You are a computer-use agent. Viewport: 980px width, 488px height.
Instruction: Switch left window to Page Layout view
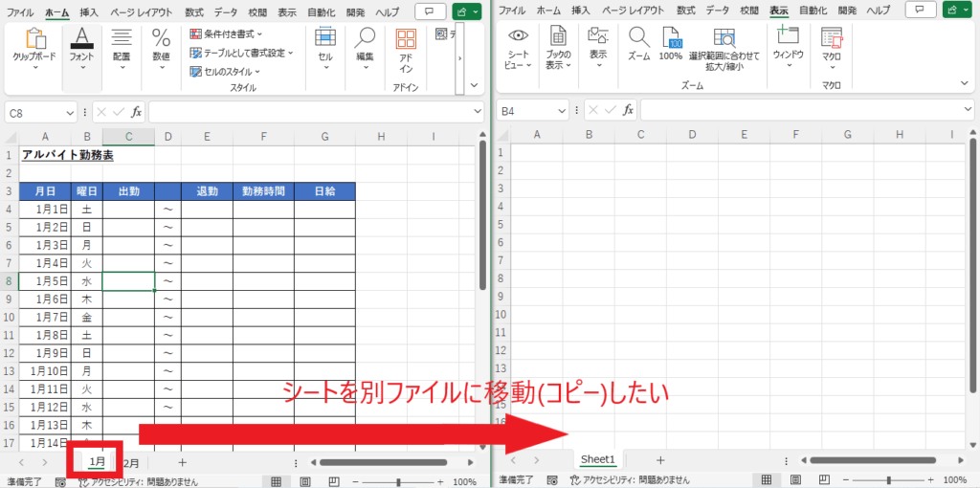(x=304, y=481)
